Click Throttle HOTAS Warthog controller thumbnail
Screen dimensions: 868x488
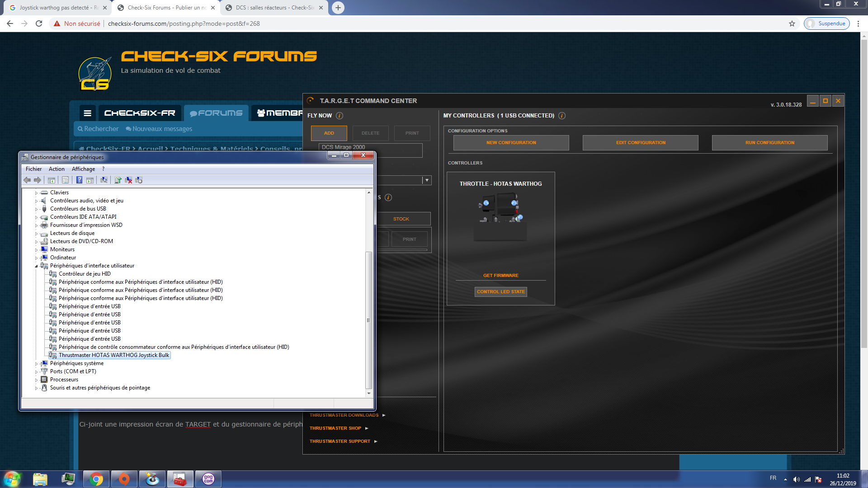coord(501,217)
